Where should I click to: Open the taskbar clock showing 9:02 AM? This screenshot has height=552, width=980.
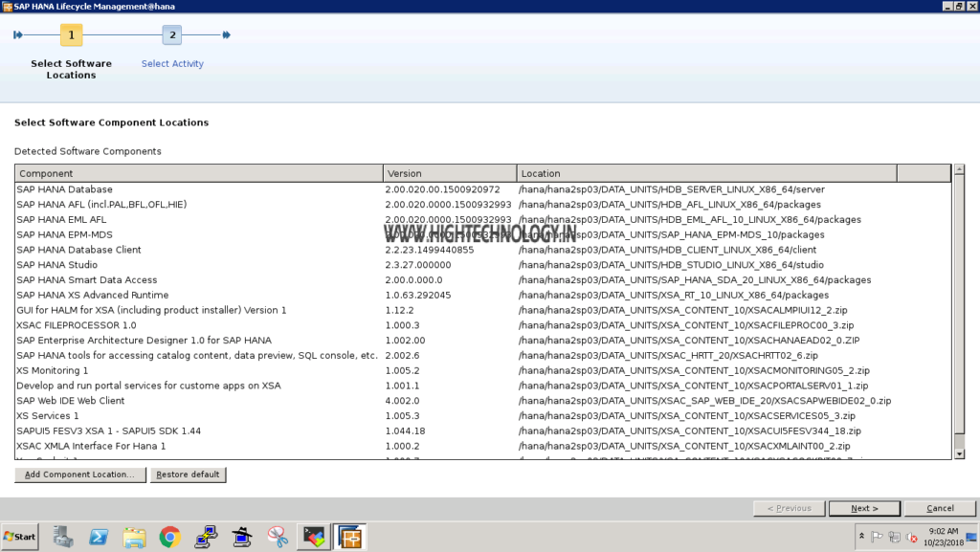944,537
